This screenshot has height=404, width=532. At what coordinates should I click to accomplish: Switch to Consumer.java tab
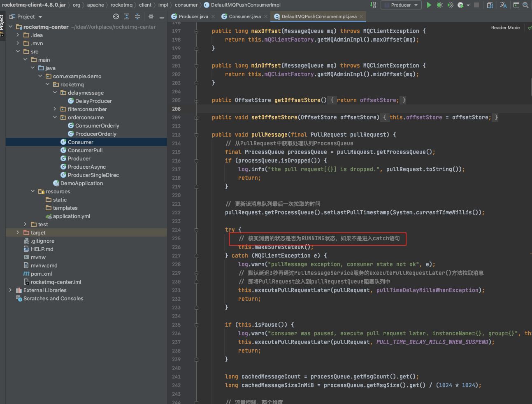(245, 16)
